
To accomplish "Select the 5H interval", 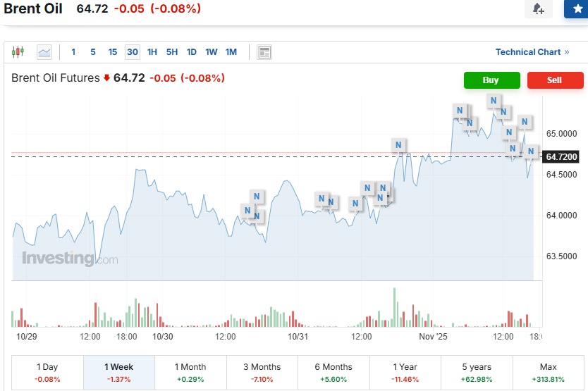I will (x=172, y=52).
